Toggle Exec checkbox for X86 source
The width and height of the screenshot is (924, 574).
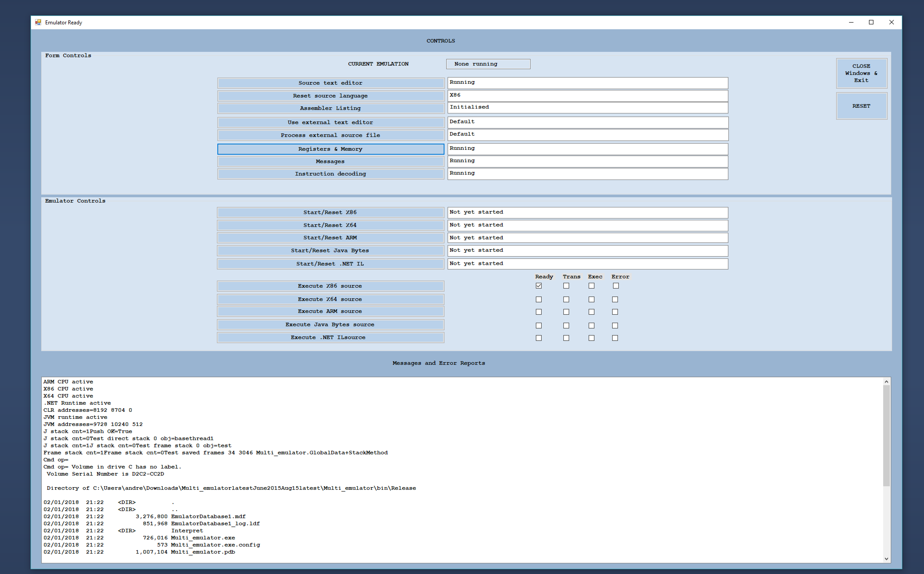coord(592,286)
